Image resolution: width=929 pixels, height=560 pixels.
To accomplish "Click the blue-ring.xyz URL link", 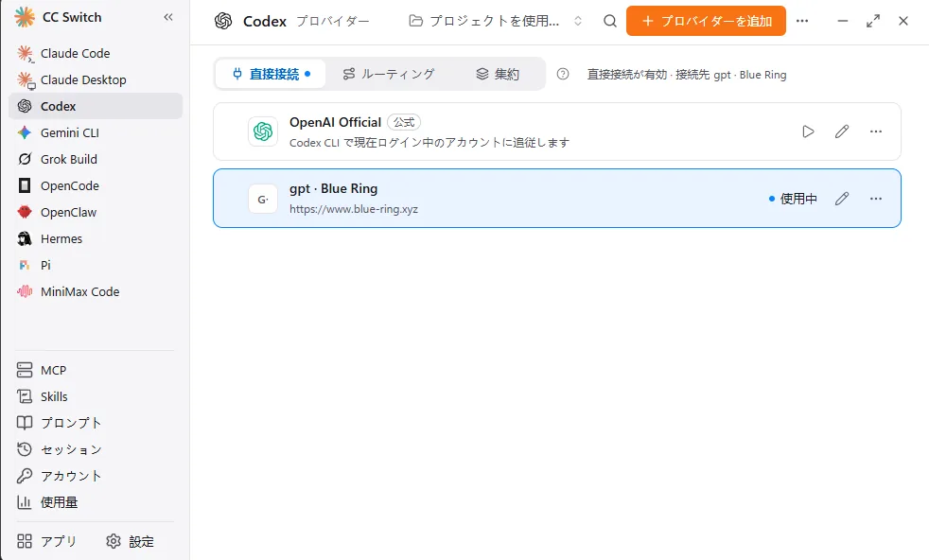I will coord(354,209).
